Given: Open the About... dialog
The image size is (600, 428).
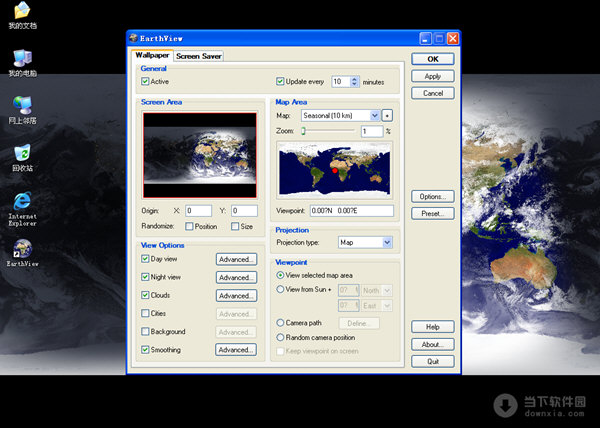Looking at the screenshot, I should (x=433, y=344).
